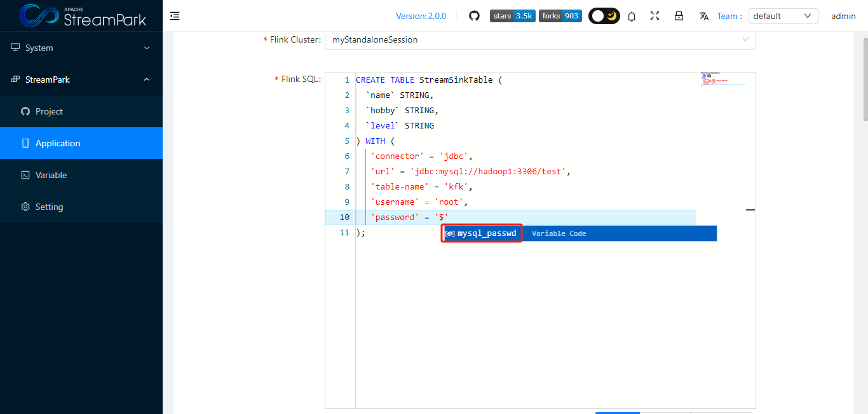Click line number 5 in editor
Viewport: 868px width, 414px height.
(347, 141)
